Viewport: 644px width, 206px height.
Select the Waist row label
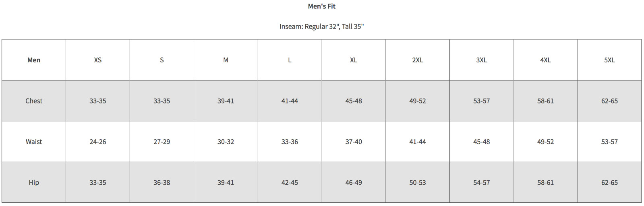[34, 142]
